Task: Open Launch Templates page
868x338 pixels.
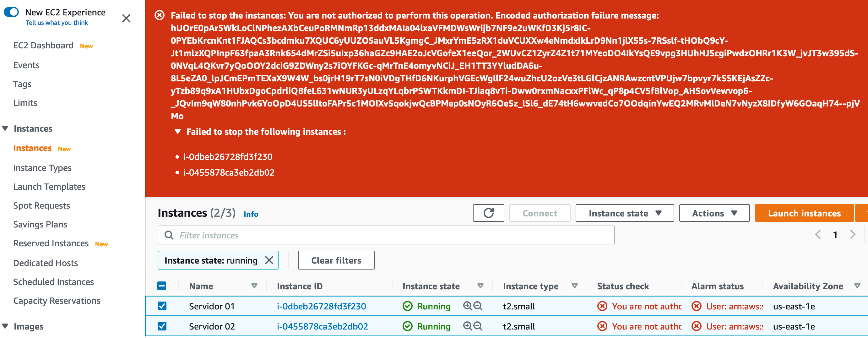Action: click(x=49, y=187)
